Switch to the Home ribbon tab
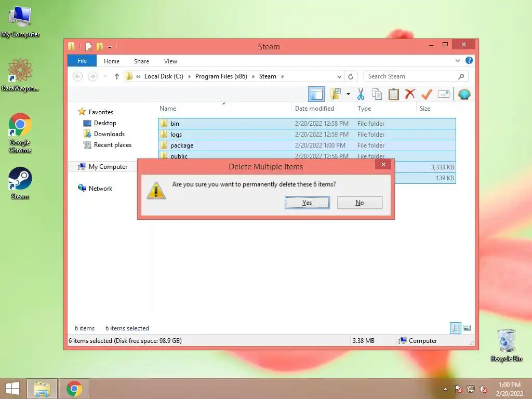Image resolution: width=532 pixels, height=399 pixels. click(x=112, y=61)
